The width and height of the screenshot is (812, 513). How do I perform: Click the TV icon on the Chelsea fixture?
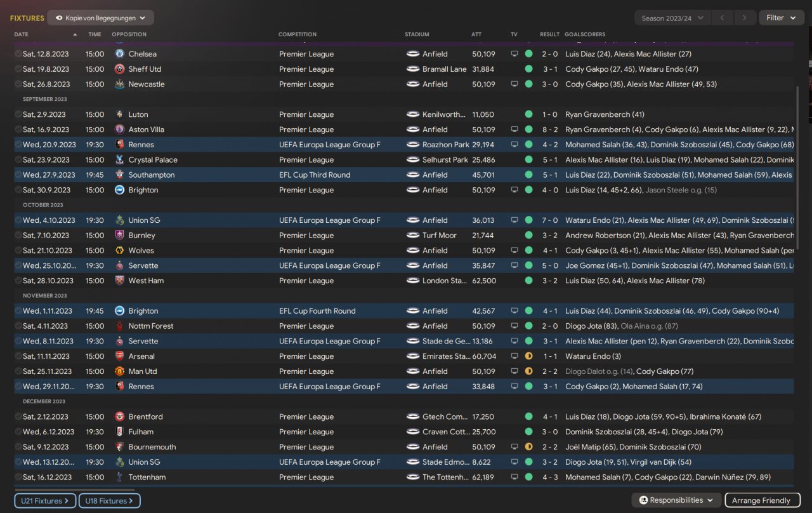(514, 54)
